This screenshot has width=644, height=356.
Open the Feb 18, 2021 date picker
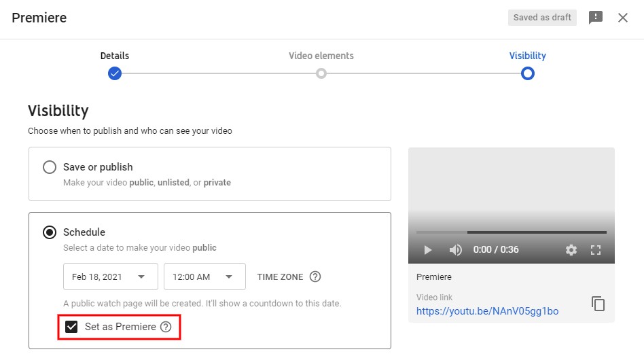click(x=111, y=277)
